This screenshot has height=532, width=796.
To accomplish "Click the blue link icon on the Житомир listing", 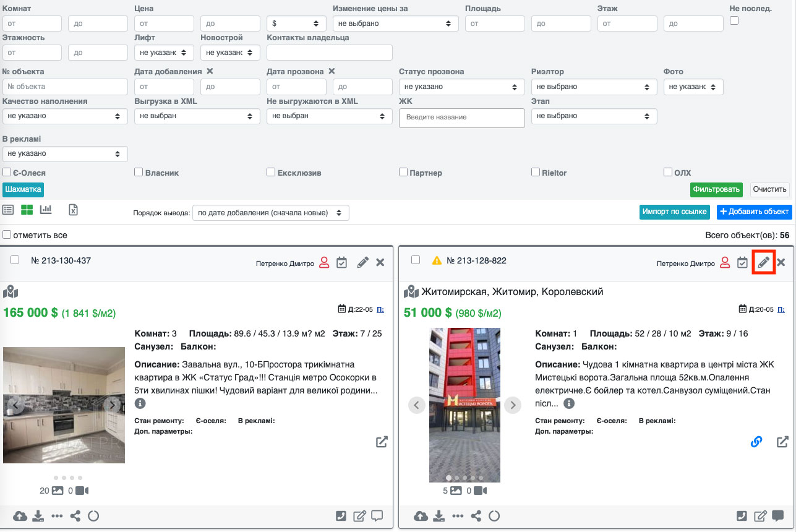I will 756,442.
